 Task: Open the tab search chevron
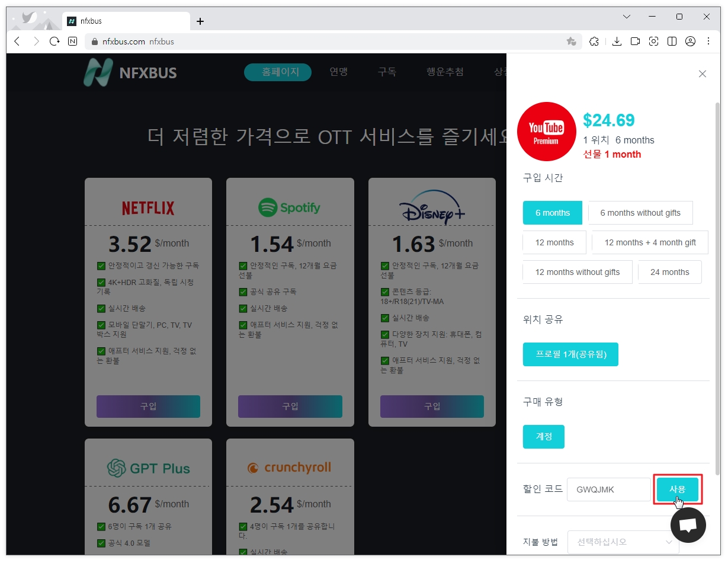click(x=627, y=17)
